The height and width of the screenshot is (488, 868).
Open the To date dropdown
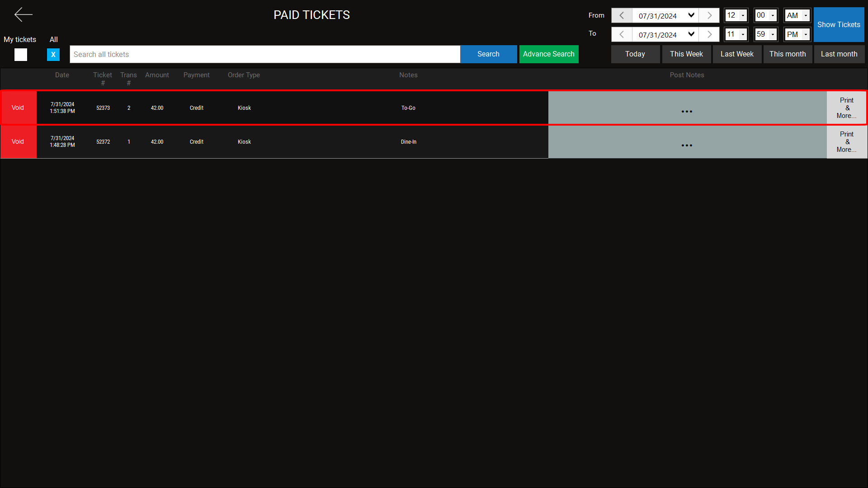[691, 34]
